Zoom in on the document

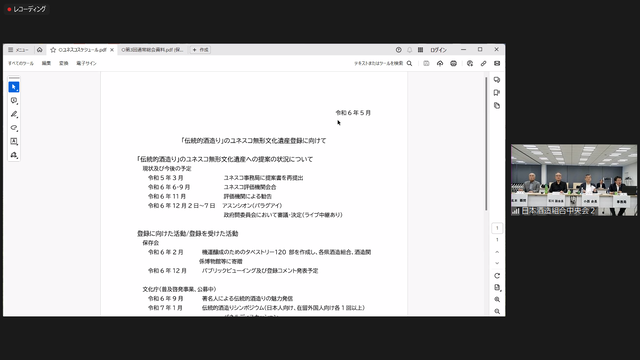point(497,300)
